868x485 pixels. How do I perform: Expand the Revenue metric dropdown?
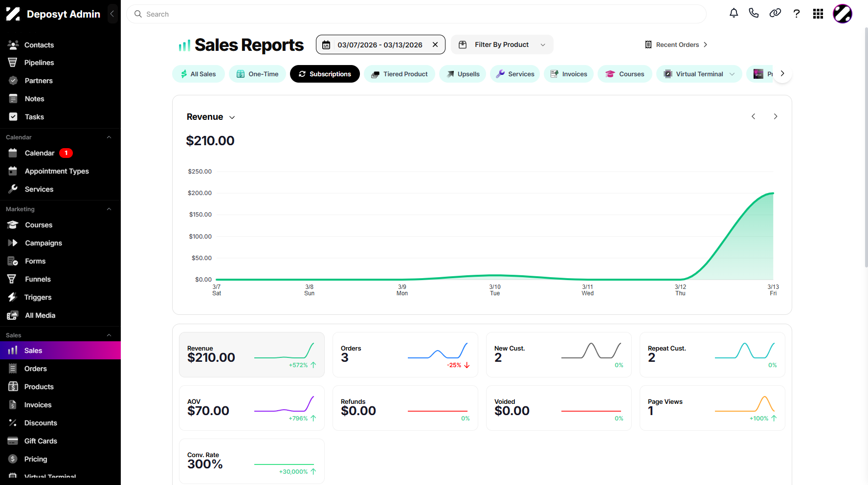click(x=211, y=117)
